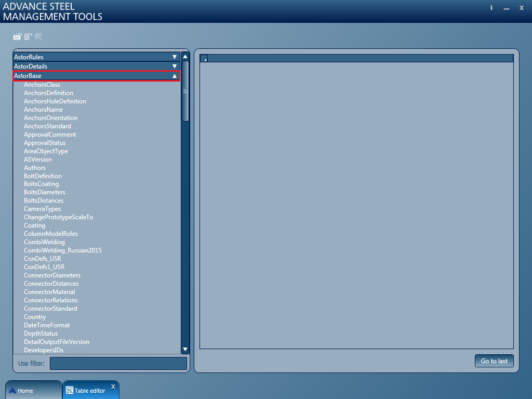Minimize the Management Tools window
Image resolution: width=532 pixels, height=399 pixels.
(x=507, y=8)
